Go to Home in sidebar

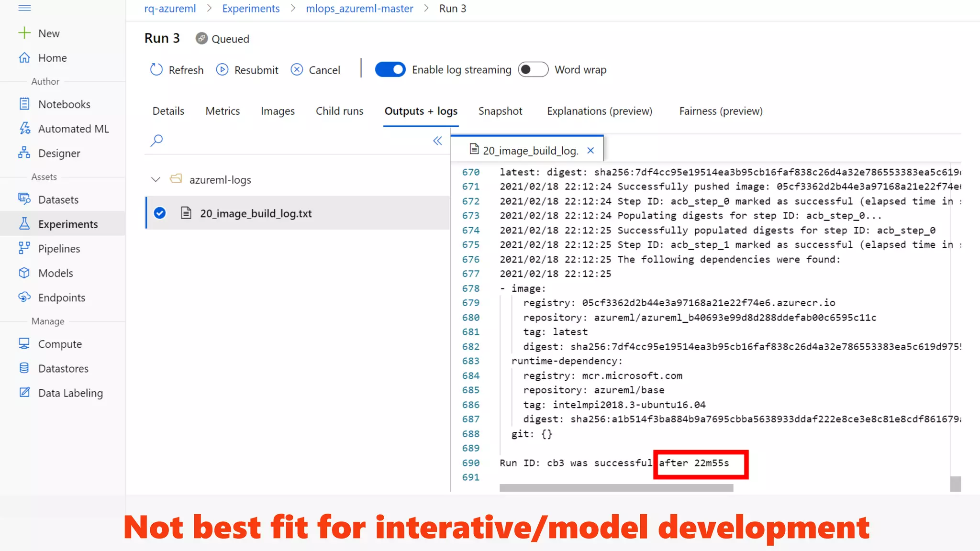click(52, 58)
